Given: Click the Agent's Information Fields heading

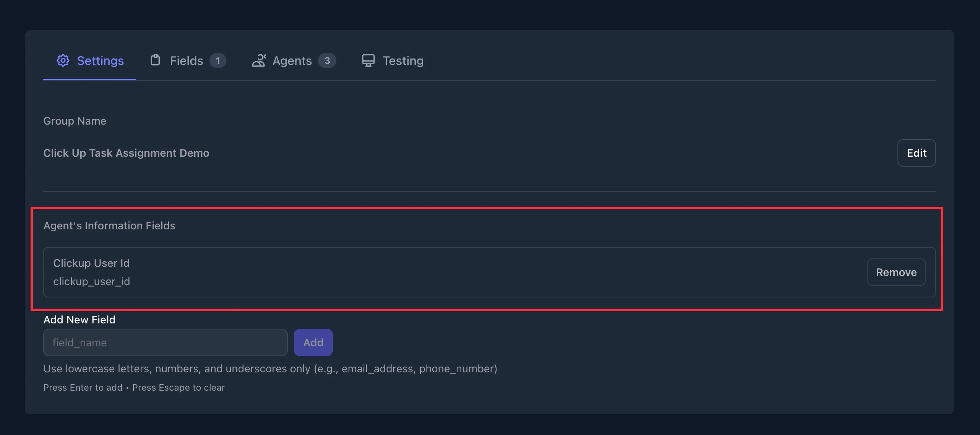Looking at the screenshot, I should [109, 226].
